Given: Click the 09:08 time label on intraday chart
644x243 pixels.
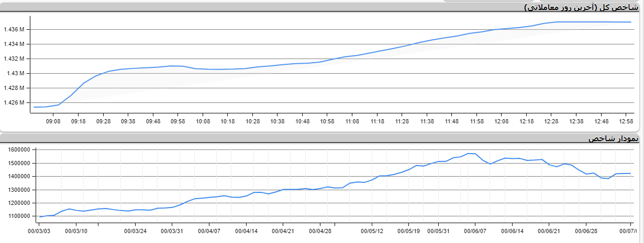Looking at the screenshot, I should [x=53, y=121].
